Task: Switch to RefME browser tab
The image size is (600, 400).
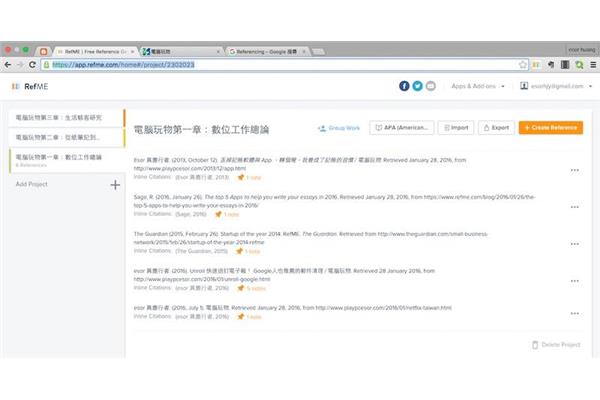Action: pos(94,51)
